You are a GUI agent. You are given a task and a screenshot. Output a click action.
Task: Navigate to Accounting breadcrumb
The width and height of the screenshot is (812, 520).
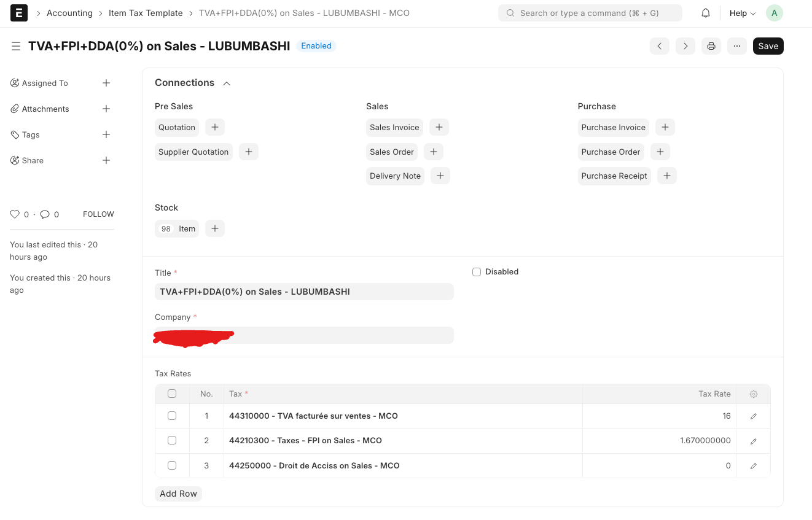click(x=69, y=13)
